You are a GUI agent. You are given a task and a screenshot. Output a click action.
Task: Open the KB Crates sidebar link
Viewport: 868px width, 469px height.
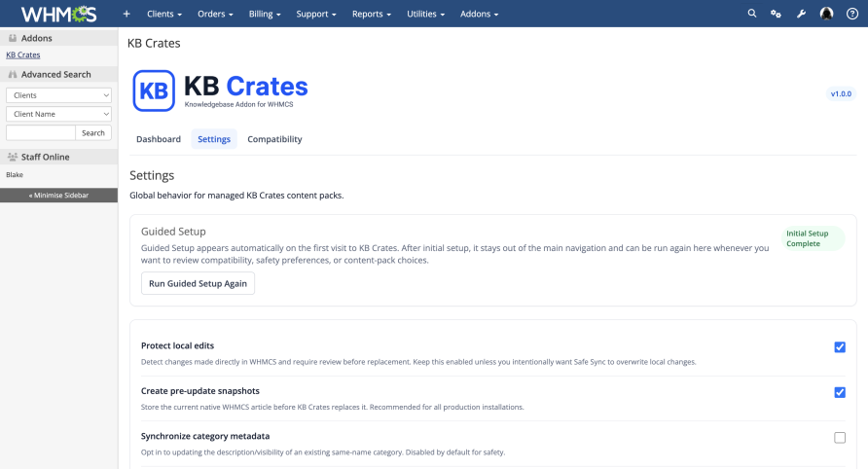22,54
